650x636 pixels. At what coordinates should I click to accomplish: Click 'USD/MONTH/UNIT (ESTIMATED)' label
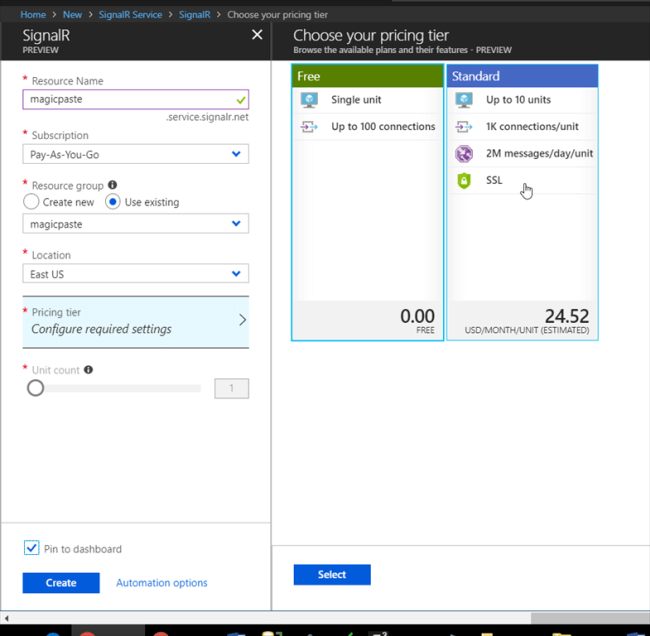pos(526,330)
